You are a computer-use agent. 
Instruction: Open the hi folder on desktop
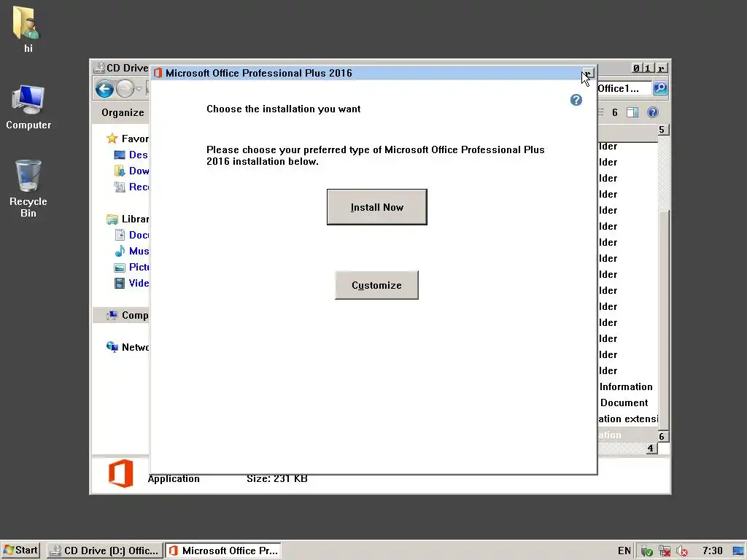pyautogui.click(x=28, y=29)
